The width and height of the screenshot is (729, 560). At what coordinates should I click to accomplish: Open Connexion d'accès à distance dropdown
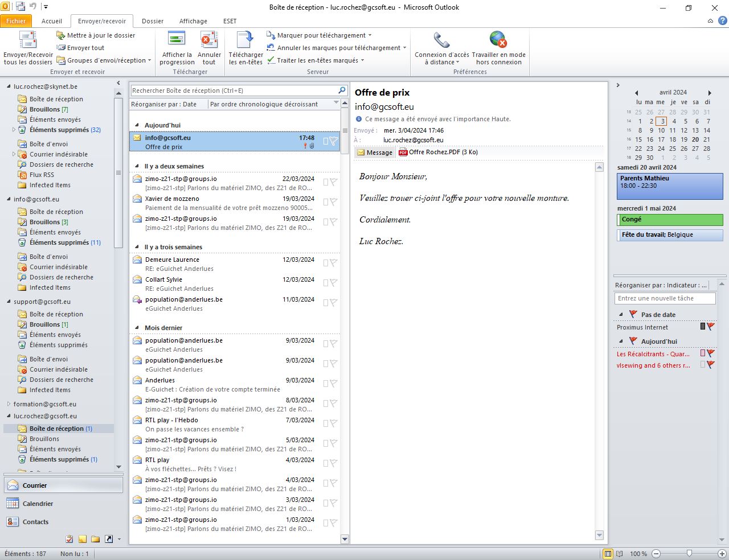click(x=442, y=48)
